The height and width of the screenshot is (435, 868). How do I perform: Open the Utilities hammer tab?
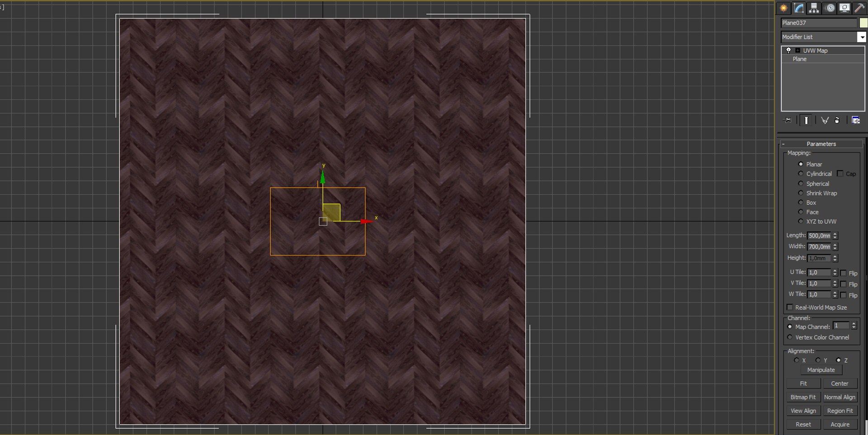(859, 8)
